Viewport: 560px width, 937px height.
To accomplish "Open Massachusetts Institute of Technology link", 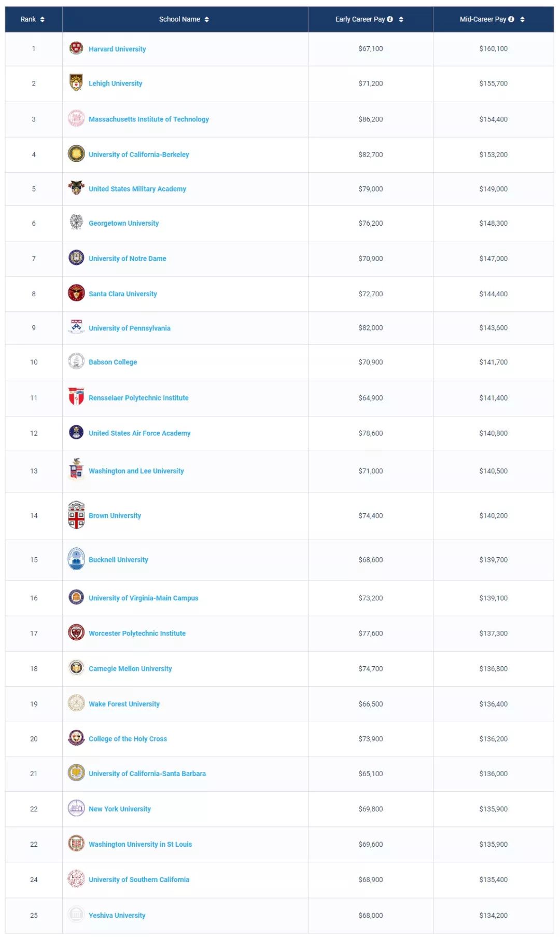I will pyautogui.click(x=149, y=119).
